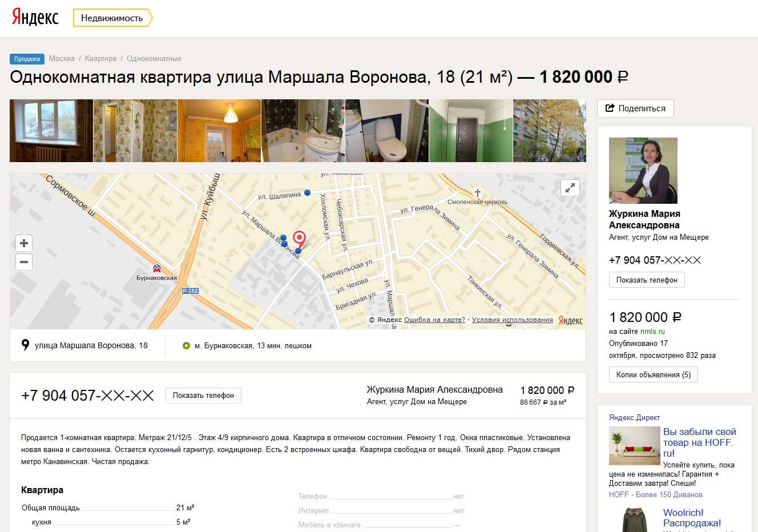
Task: Click the Яндекс watermark logo on map
Action: coord(570,320)
